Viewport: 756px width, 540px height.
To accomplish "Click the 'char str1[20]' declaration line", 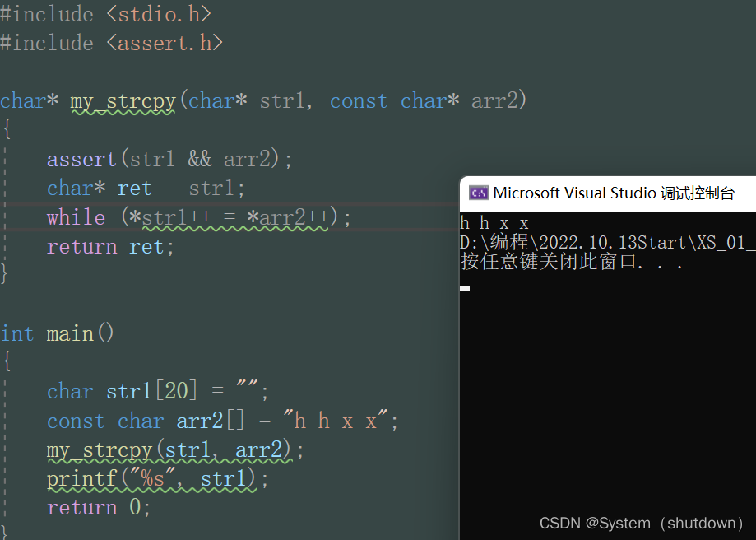I will (157, 391).
